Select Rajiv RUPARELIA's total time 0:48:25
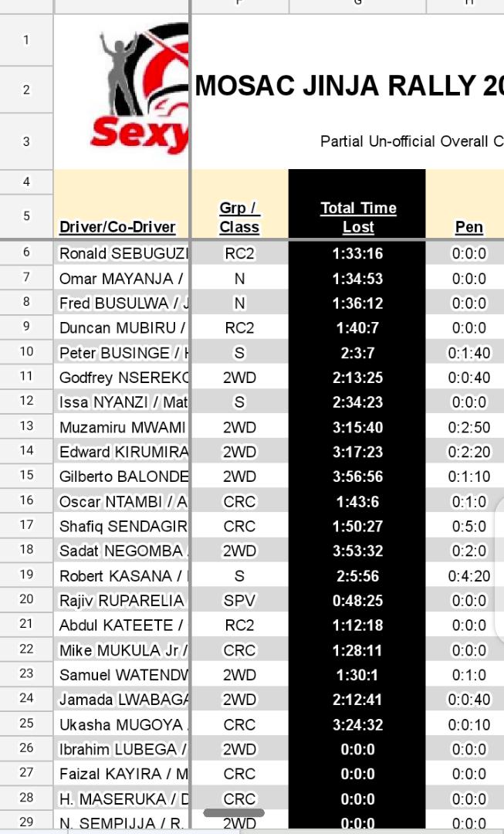The width and height of the screenshot is (504, 834). [x=358, y=600]
